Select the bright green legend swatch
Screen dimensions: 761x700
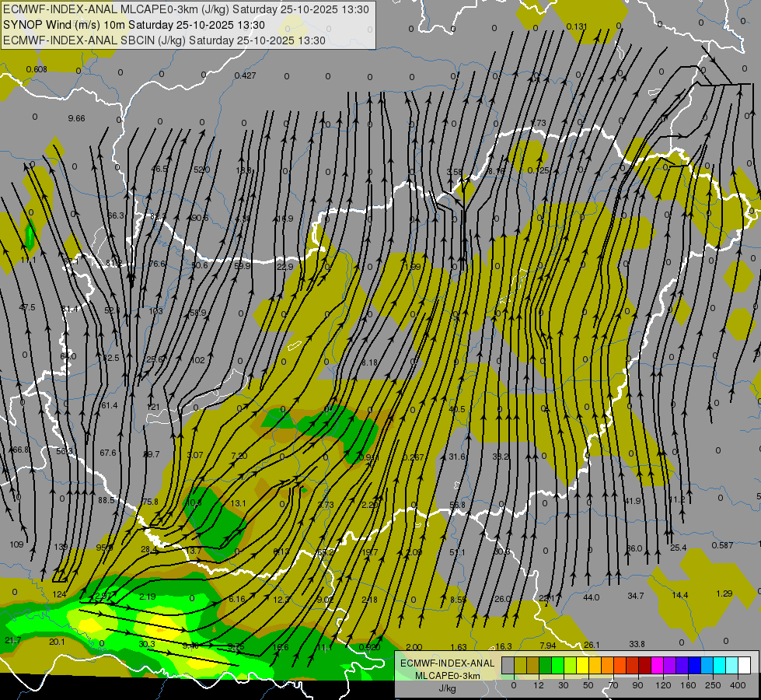pyautogui.click(x=557, y=665)
